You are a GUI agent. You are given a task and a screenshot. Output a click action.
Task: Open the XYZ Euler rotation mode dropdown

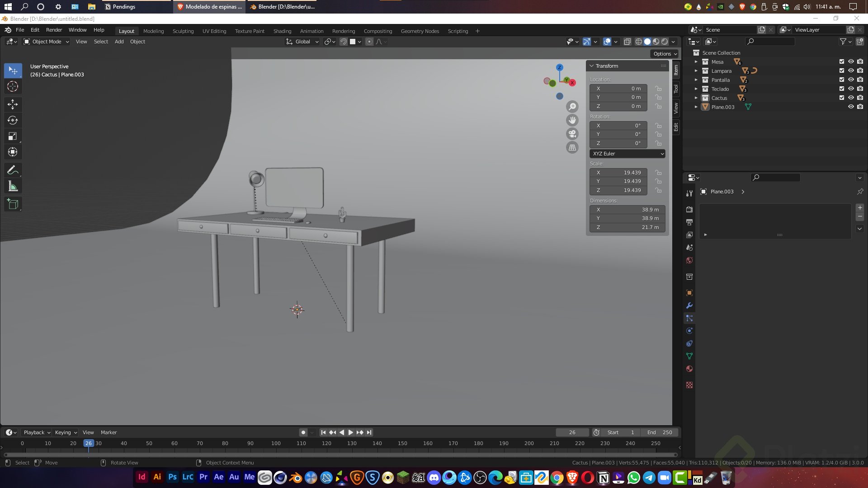(x=627, y=154)
